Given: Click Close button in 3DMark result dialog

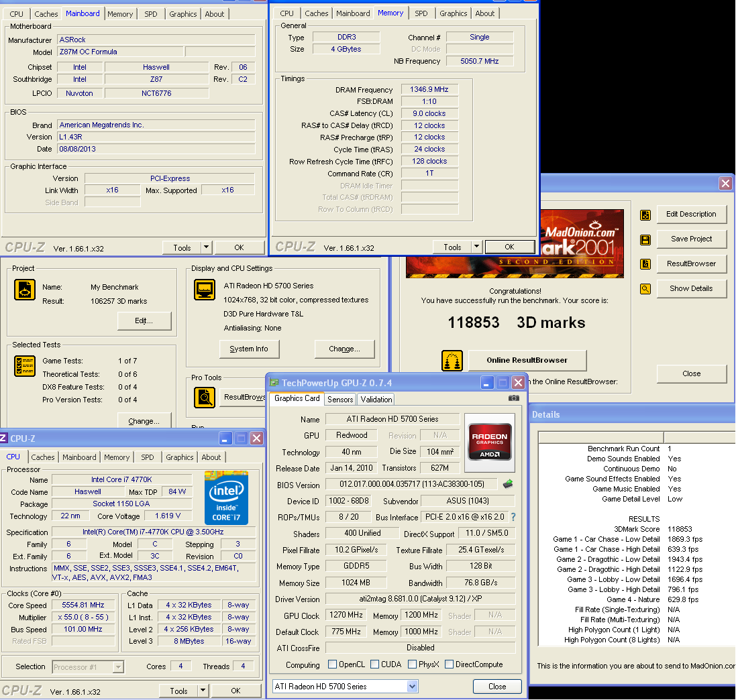Looking at the screenshot, I should [x=691, y=374].
